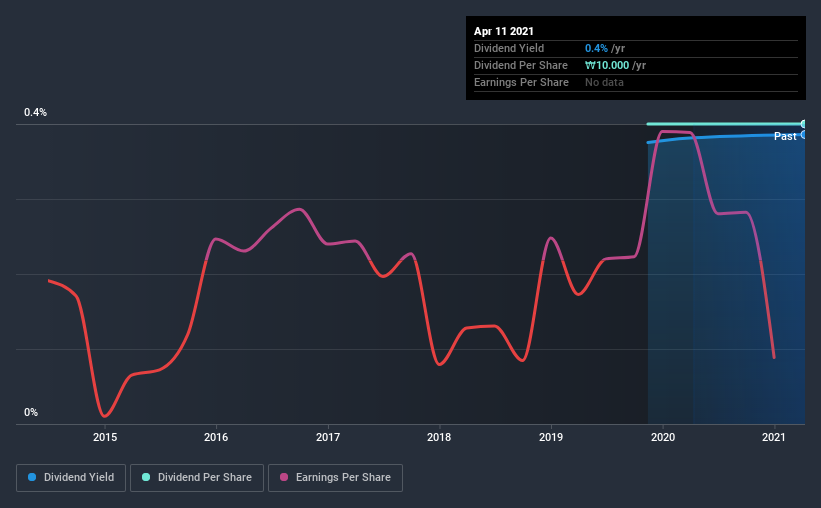Click the ₩10.000 /yr value in the tooltip
Image resolution: width=821 pixels, height=508 pixels.
coord(615,65)
